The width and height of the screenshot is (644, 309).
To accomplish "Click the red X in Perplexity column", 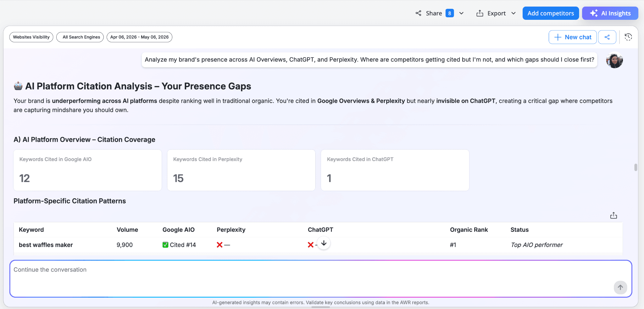I will [219, 245].
